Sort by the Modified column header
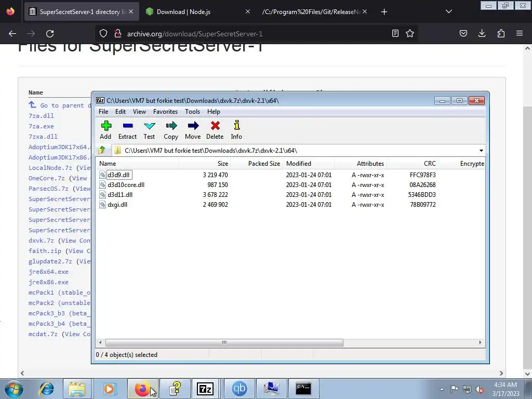The image size is (532, 399). (x=309, y=164)
